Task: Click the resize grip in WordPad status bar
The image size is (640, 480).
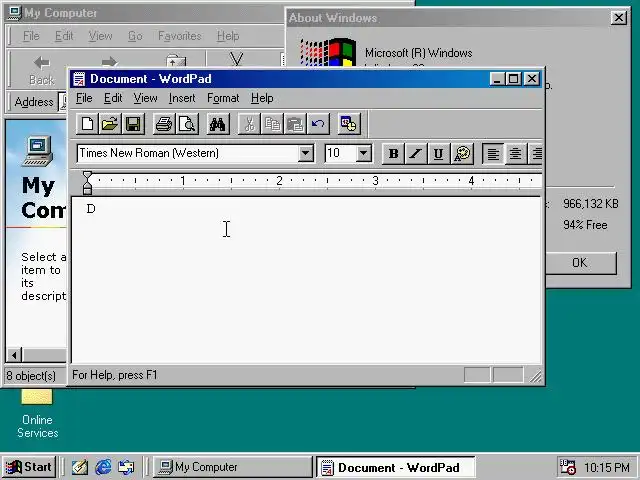Action: tap(536, 376)
